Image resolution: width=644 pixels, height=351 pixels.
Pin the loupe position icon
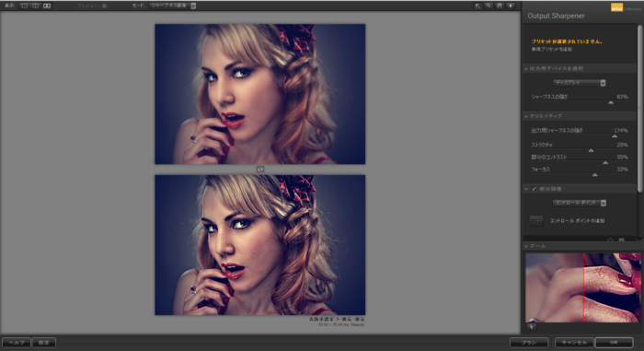(x=532, y=327)
